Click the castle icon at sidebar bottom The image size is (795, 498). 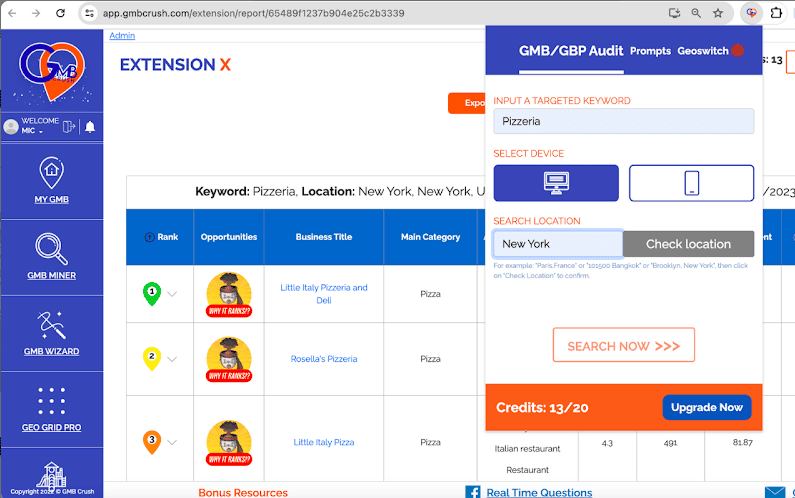(x=52, y=475)
